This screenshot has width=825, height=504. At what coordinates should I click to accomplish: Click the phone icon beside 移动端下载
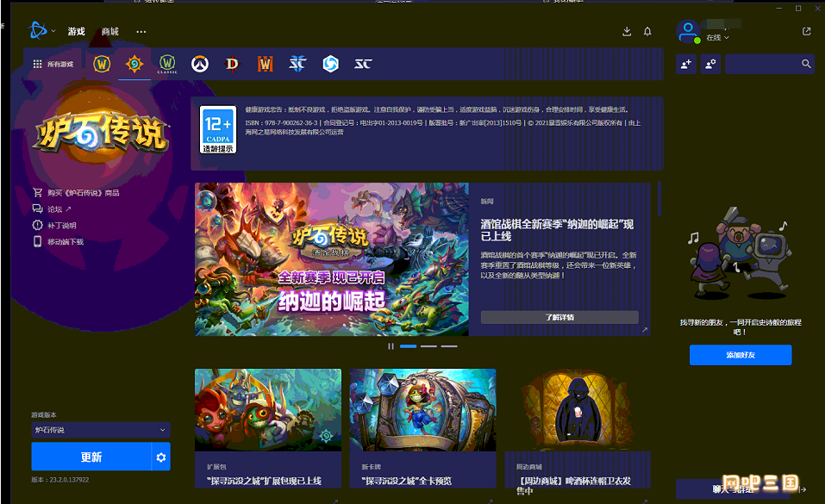(x=37, y=241)
